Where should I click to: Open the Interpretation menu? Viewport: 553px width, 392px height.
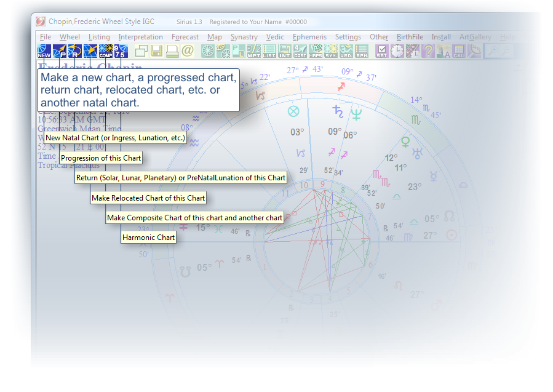pos(140,37)
